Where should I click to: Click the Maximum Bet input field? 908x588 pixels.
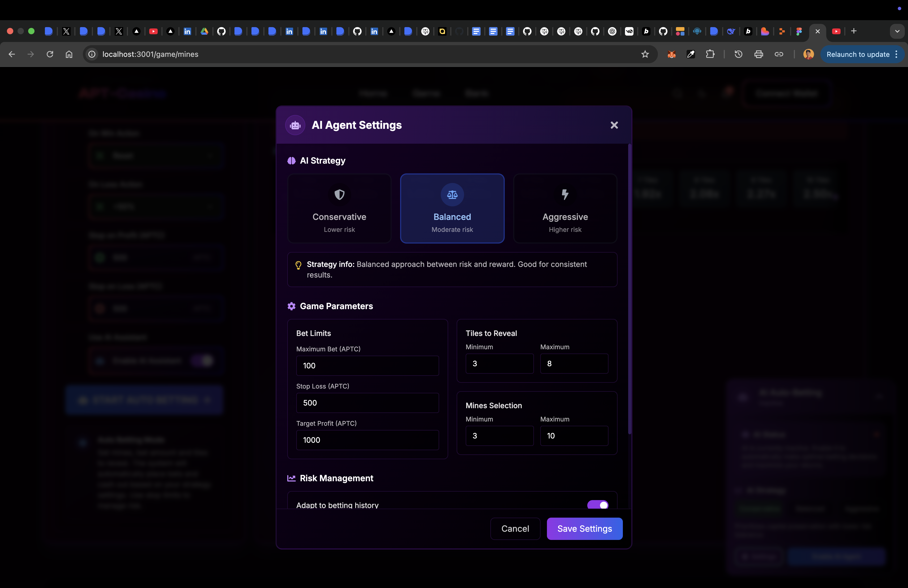point(367,365)
